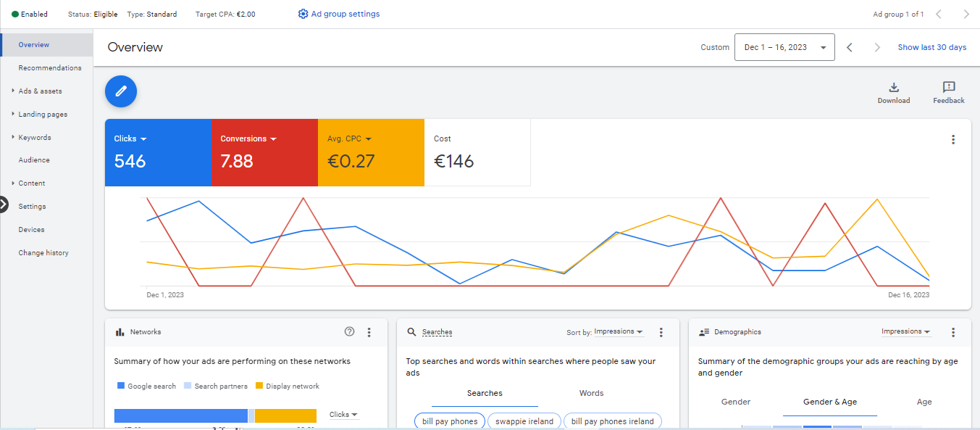Select the swappie ireland search chip
This screenshot has height=430, width=980.
pos(524,421)
